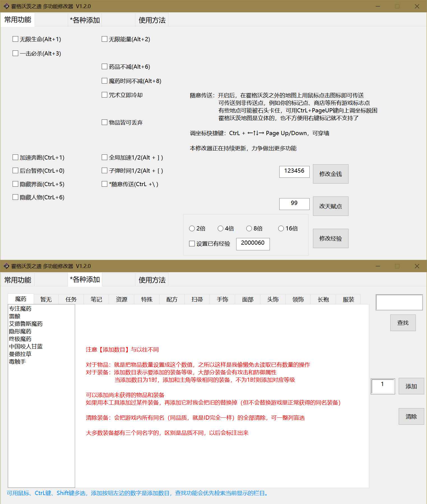Click the 添加 button to add item

point(411,387)
